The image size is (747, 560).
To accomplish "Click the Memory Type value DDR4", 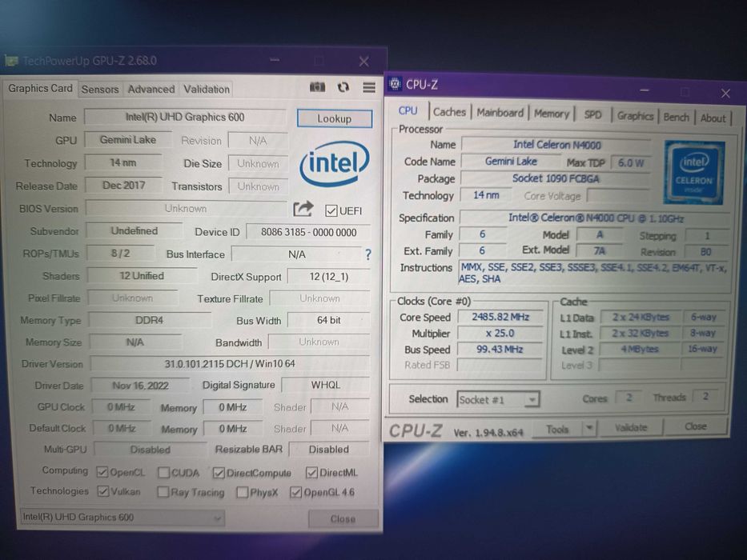I will (149, 321).
